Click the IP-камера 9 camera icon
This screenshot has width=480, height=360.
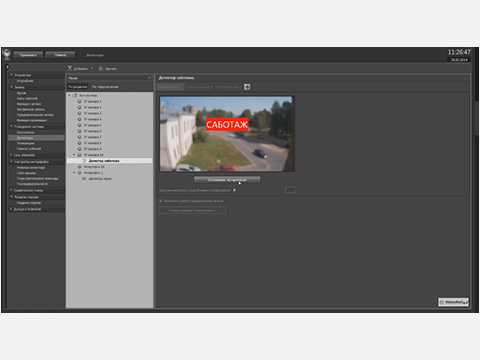tap(79, 149)
